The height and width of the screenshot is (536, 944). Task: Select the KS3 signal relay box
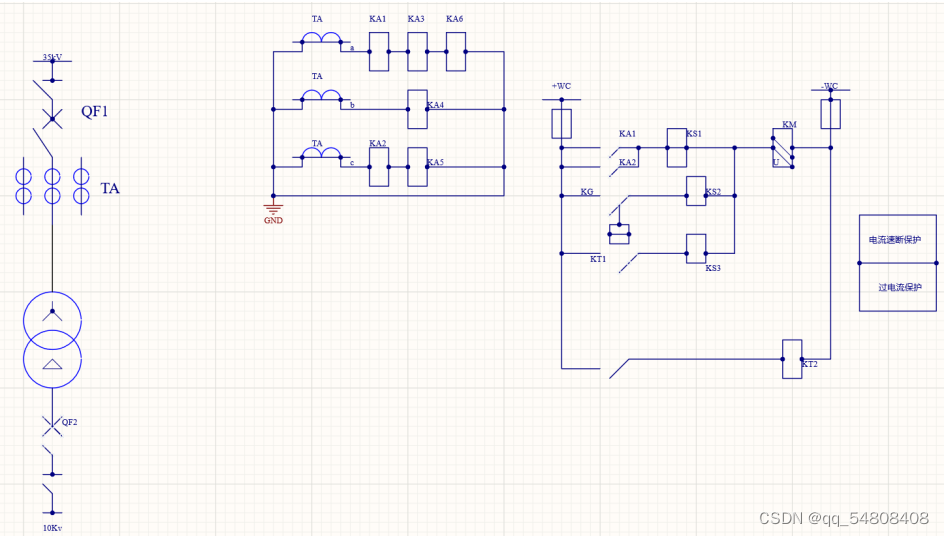696,249
